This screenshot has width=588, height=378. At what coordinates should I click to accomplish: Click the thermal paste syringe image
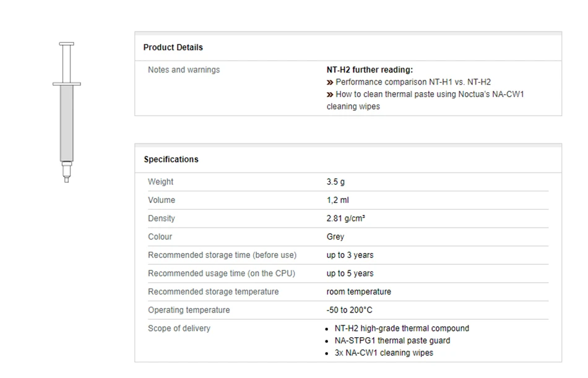(66, 112)
